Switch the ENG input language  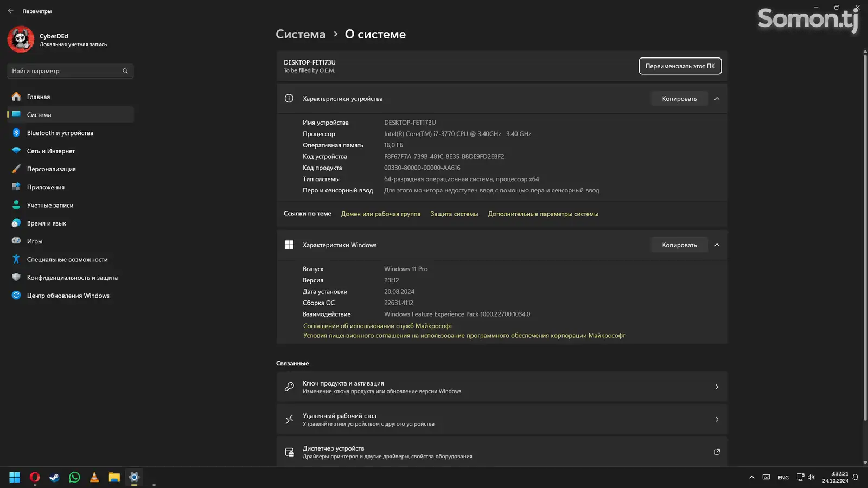[x=783, y=478]
